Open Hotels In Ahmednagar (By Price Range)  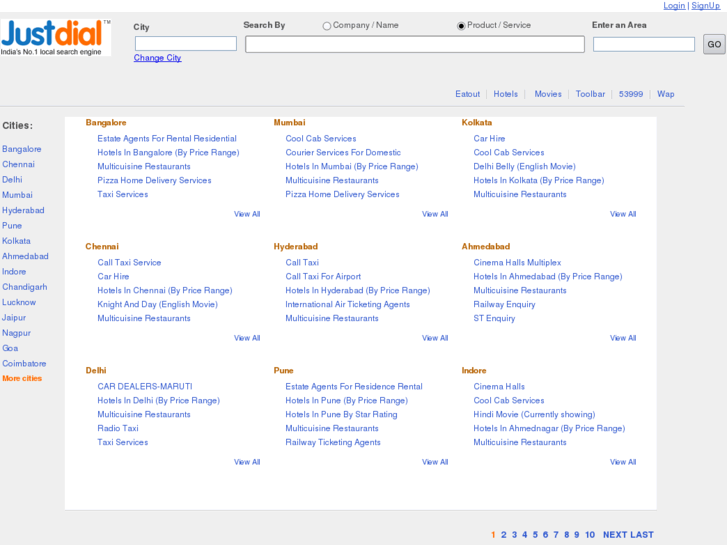549,428
